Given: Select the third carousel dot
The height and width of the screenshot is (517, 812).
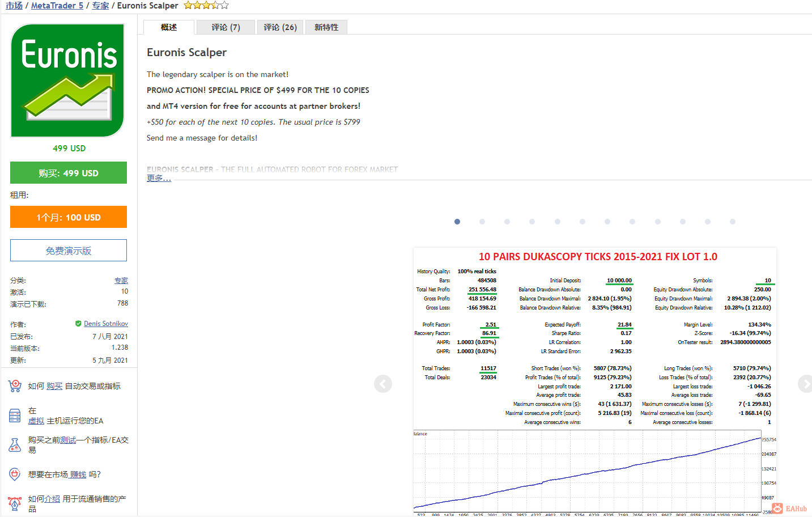Looking at the screenshot, I should [507, 222].
